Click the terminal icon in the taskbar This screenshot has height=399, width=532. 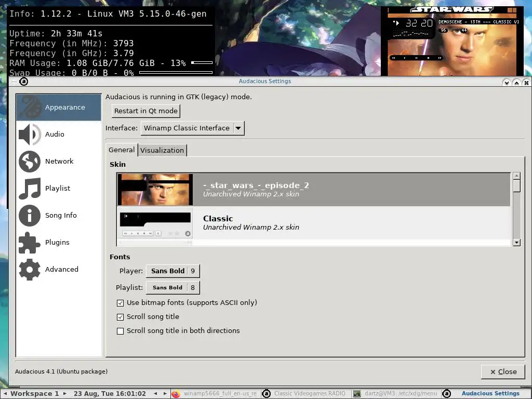tap(356, 394)
